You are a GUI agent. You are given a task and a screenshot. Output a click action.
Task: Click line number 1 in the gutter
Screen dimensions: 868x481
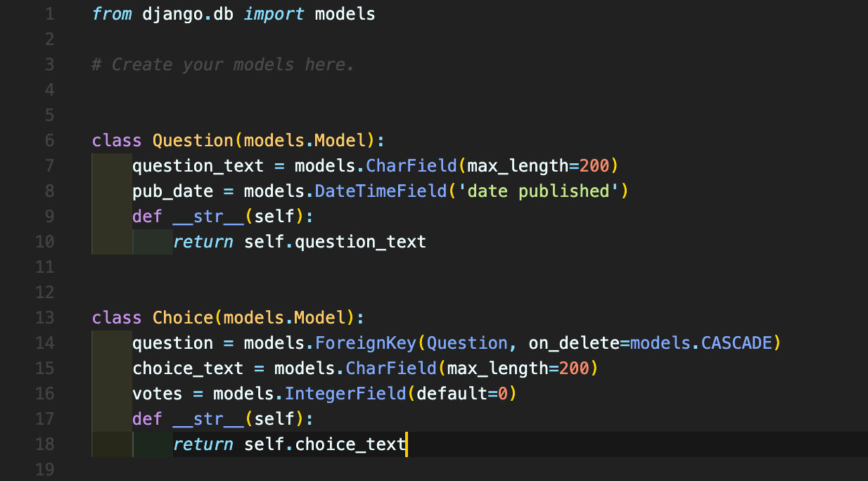[x=49, y=14]
